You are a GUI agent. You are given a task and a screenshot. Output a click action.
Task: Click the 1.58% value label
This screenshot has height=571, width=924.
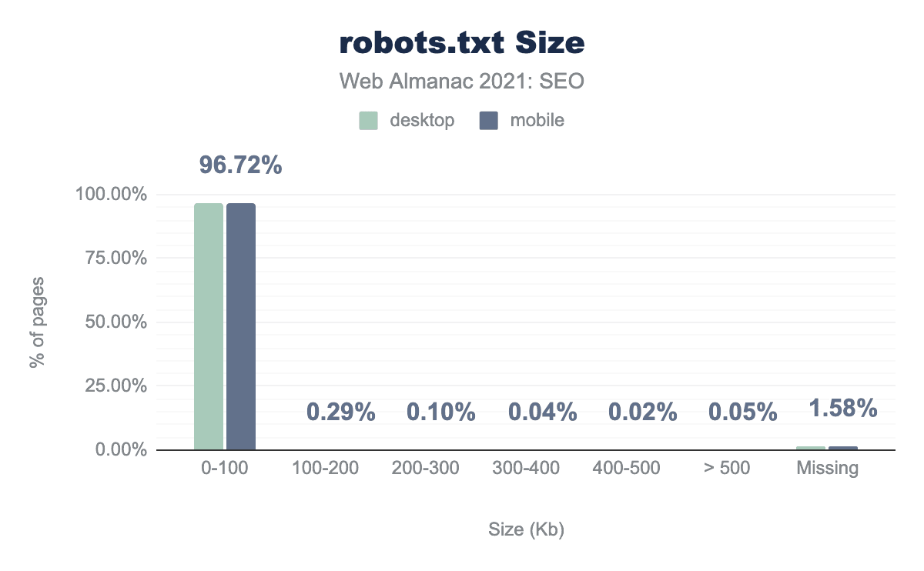843,408
